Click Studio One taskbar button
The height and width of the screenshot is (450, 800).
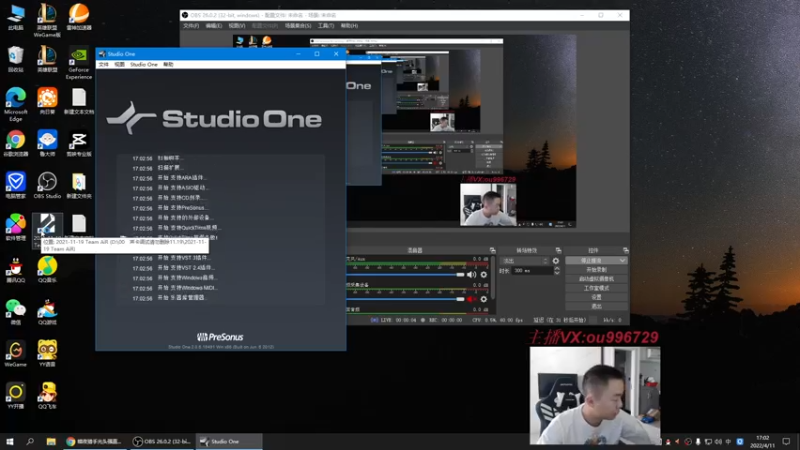coord(229,441)
